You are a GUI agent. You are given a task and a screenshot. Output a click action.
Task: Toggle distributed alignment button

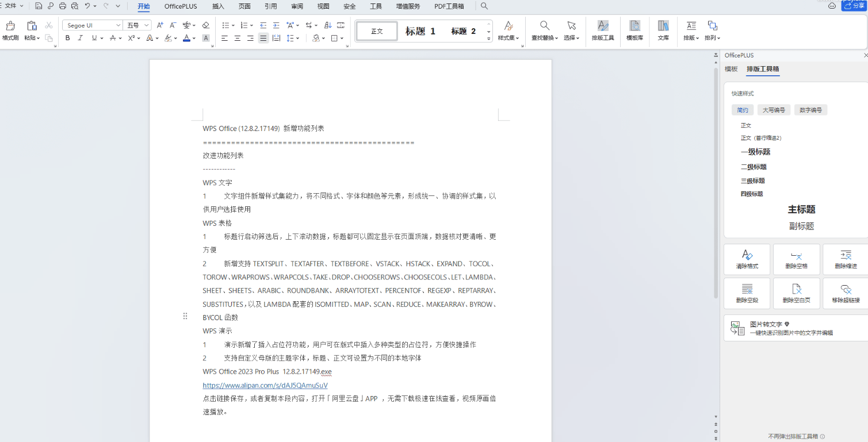pyautogui.click(x=276, y=38)
